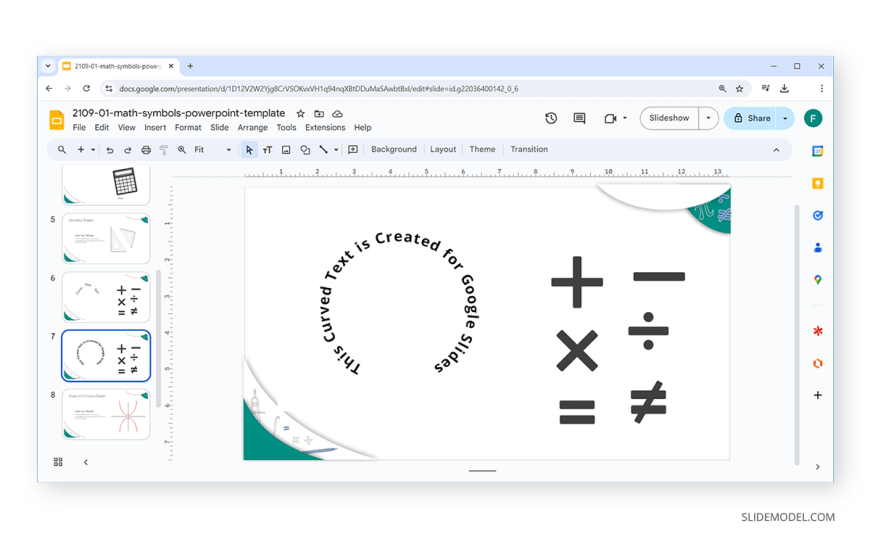Open the Format menu
The height and width of the screenshot is (539, 870).
click(x=188, y=128)
